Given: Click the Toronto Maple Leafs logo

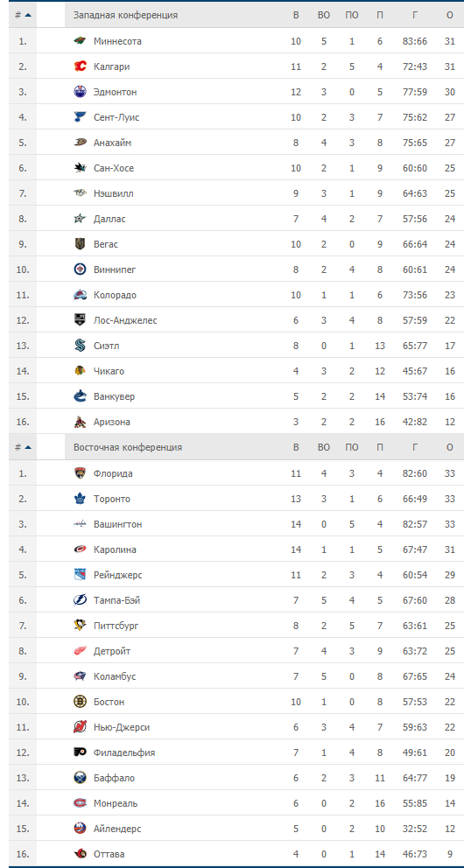Looking at the screenshot, I should [x=81, y=499].
